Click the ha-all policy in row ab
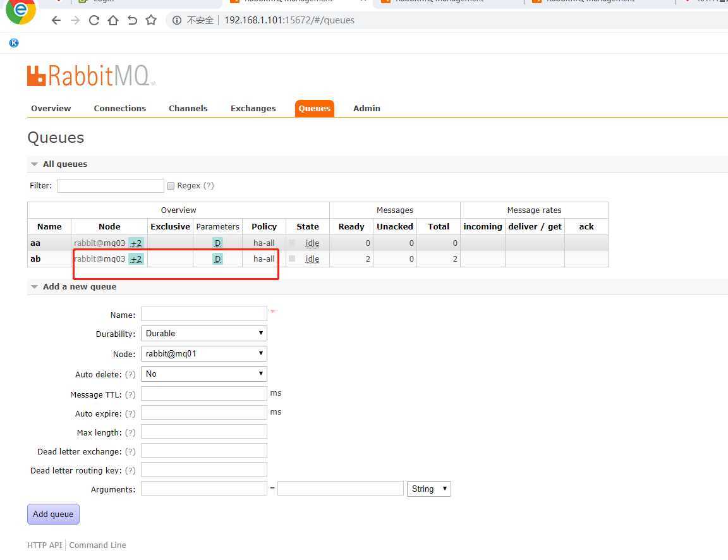Screen dimensions: 728x560 tap(264, 259)
